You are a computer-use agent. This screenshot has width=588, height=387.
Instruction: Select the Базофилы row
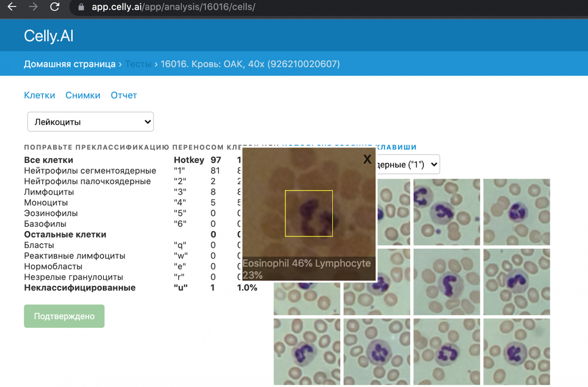coord(45,224)
